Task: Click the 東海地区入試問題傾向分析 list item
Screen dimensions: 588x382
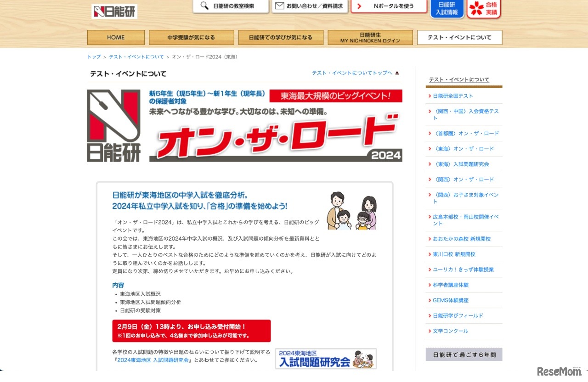Action: click(151, 302)
